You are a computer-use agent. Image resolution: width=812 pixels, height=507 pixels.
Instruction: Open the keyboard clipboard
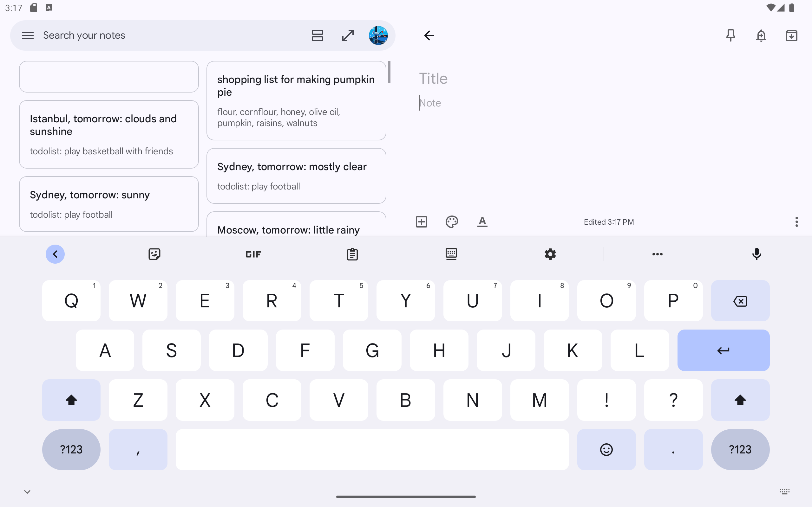click(x=352, y=254)
